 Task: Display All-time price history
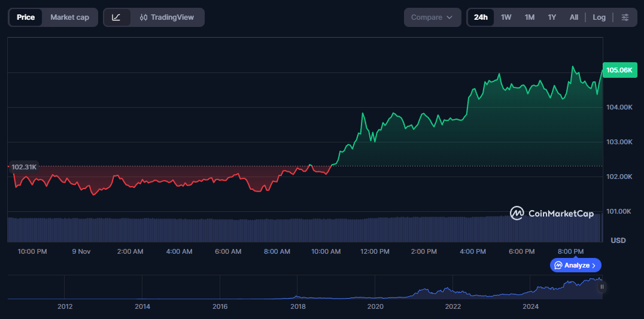pos(573,17)
